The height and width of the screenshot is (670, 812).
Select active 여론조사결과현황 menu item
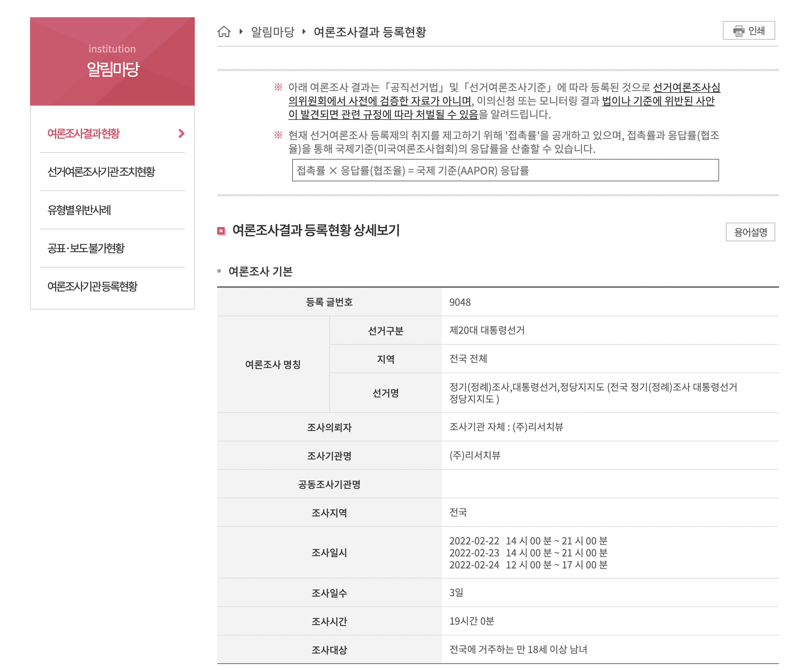(84, 133)
